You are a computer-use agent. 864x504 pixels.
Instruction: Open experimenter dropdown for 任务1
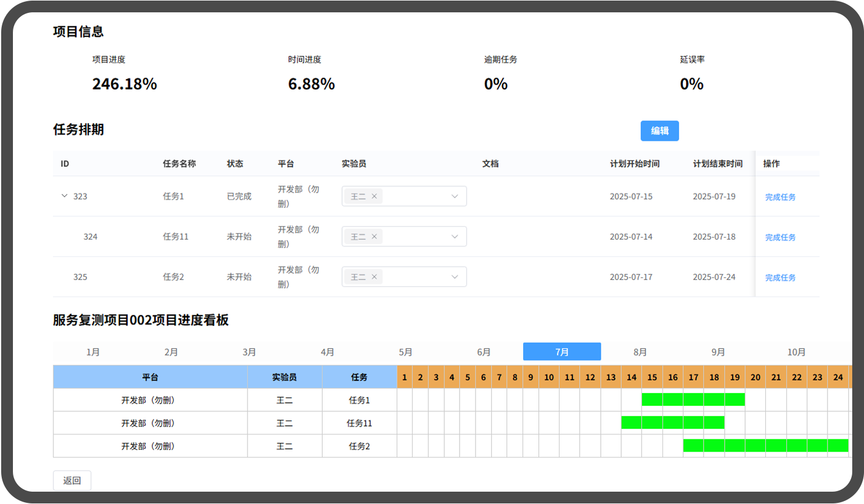(454, 196)
